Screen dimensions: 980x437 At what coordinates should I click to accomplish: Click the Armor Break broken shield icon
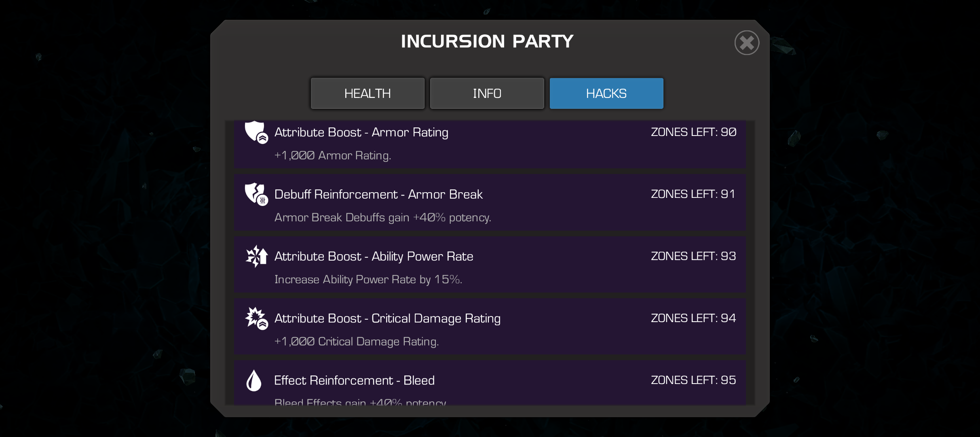click(256, 194)
